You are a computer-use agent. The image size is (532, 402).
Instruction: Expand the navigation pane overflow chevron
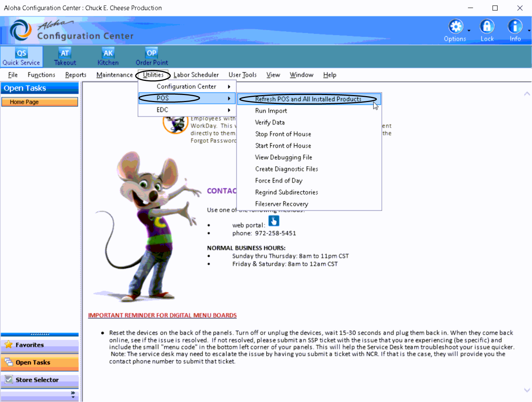(x=73, y=395)
